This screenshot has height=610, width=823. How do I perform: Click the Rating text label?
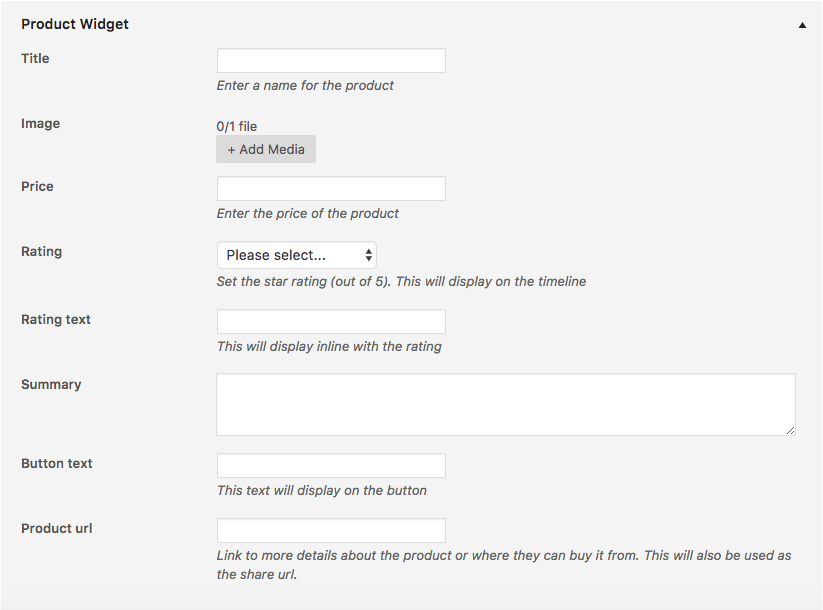point(56,319)
